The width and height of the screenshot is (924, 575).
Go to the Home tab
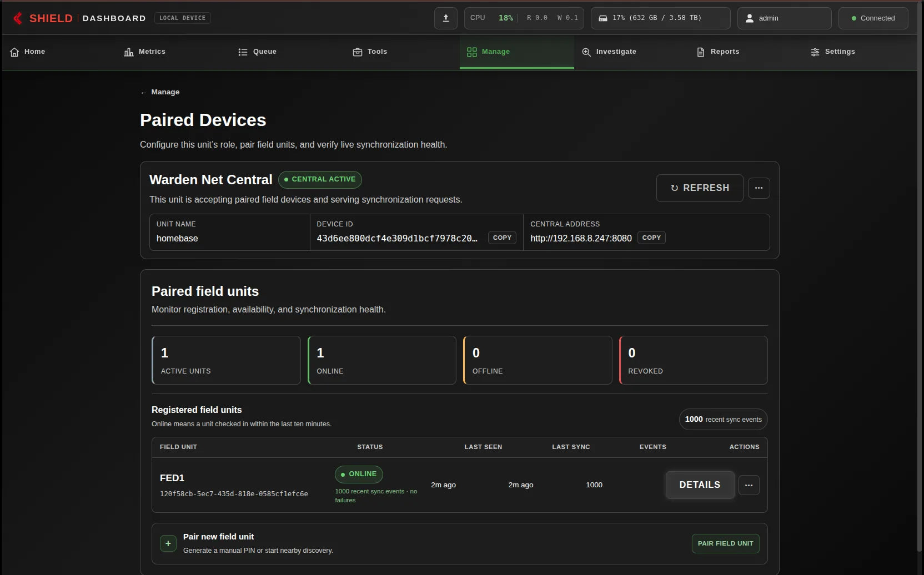[61, 52]
